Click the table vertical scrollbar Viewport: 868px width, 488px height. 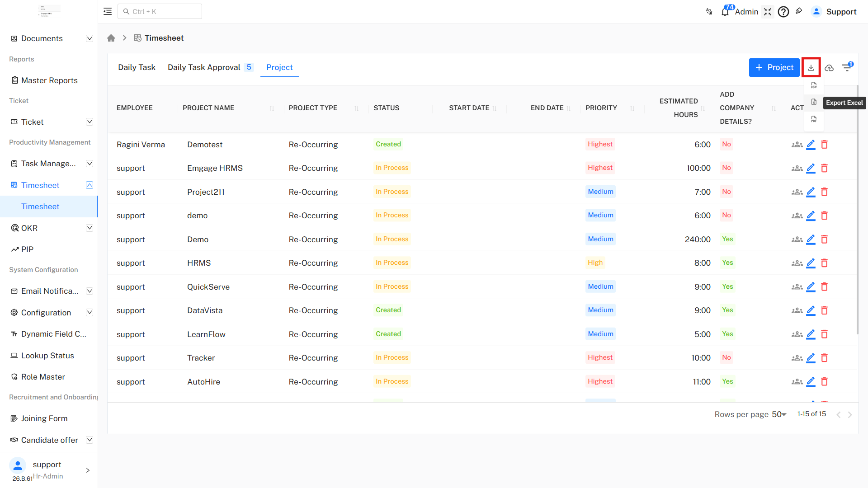tap(857, 210)
